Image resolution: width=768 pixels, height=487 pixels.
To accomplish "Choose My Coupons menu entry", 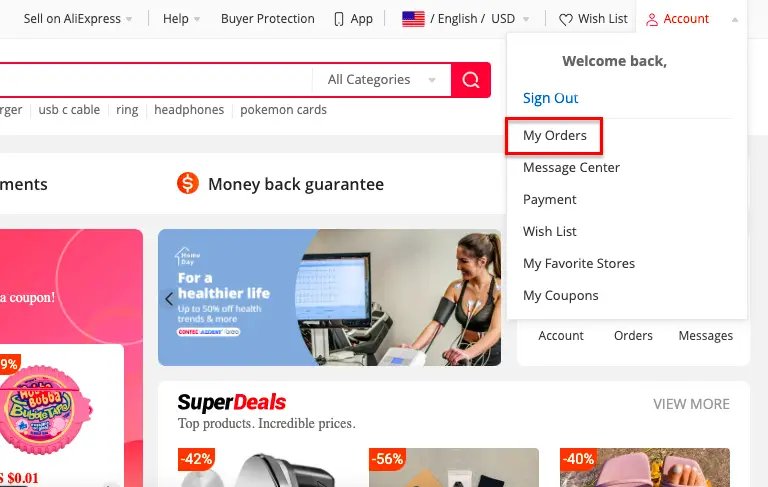I will (560, 295).
